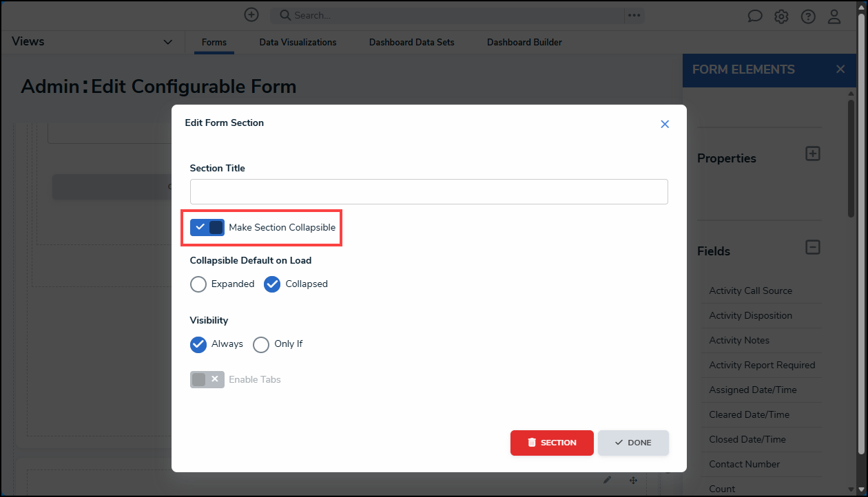The width and height of the screenshot is (868, 497).
Task: Switch to Data Visualizations tab
Action: (x=298, y=43)
